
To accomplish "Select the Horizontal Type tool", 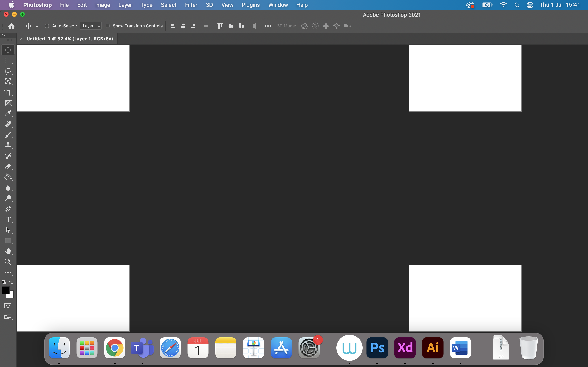I will (x=8, y=220).
